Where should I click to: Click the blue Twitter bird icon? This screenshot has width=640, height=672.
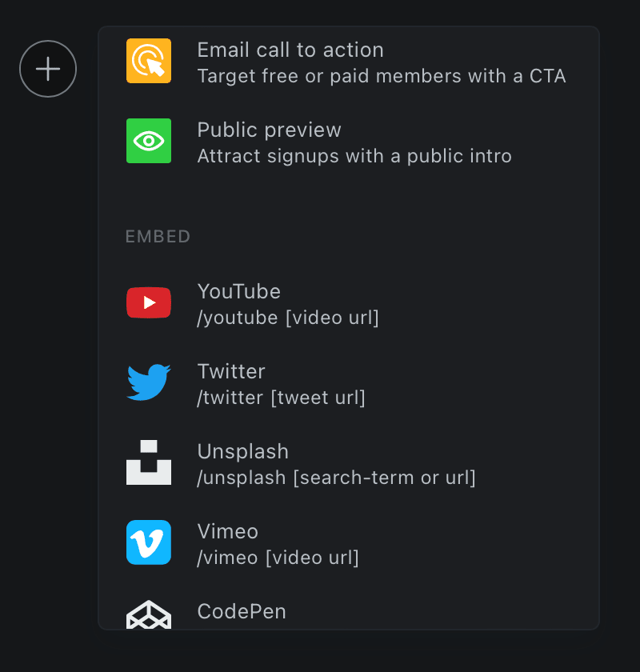click(x=149, y=382)
